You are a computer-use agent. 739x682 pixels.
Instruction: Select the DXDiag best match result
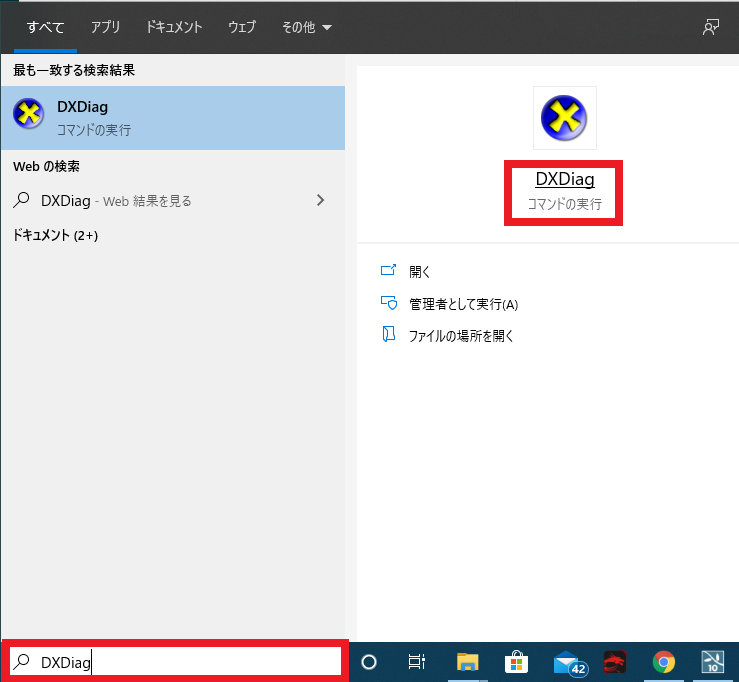pyautogui.click(x=173, y=118)
